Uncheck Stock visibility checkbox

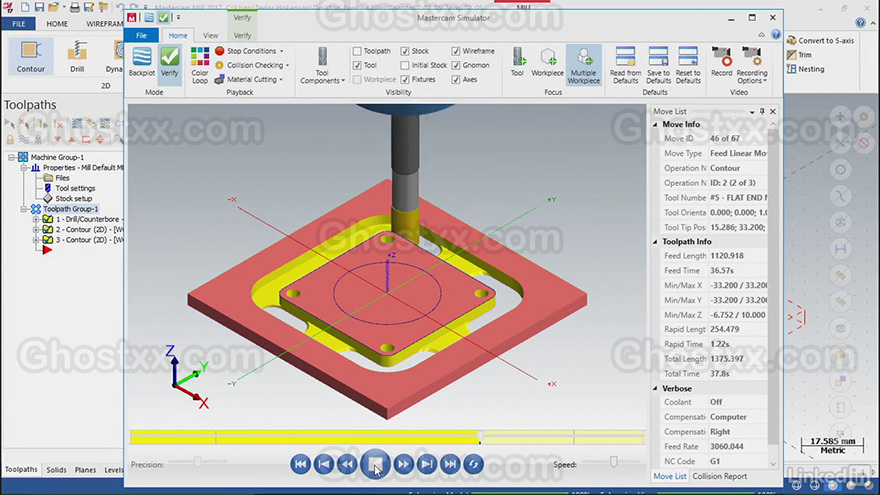tap(405, 51)
